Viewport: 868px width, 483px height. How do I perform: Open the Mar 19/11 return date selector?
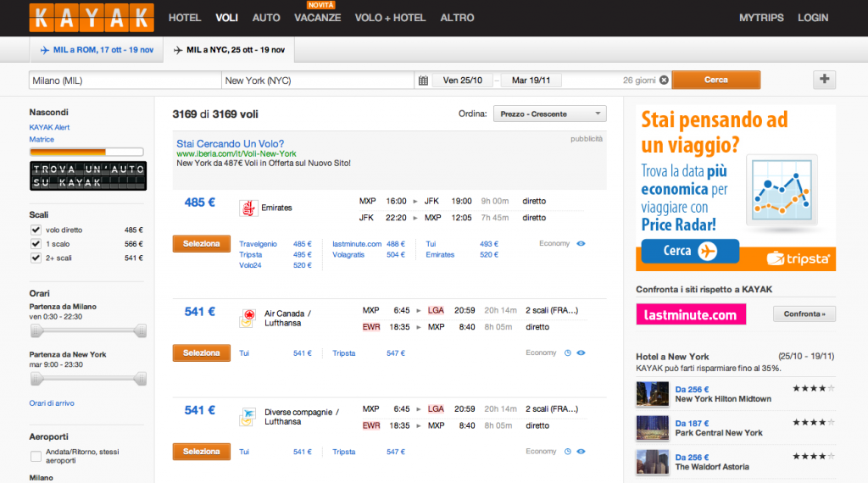click(531, 80)
